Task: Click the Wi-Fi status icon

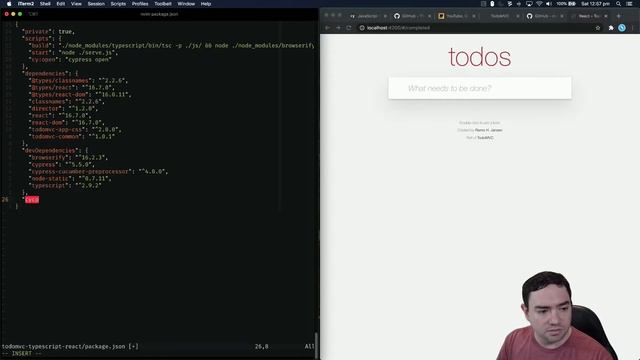Action: click(x=539, y=4)
